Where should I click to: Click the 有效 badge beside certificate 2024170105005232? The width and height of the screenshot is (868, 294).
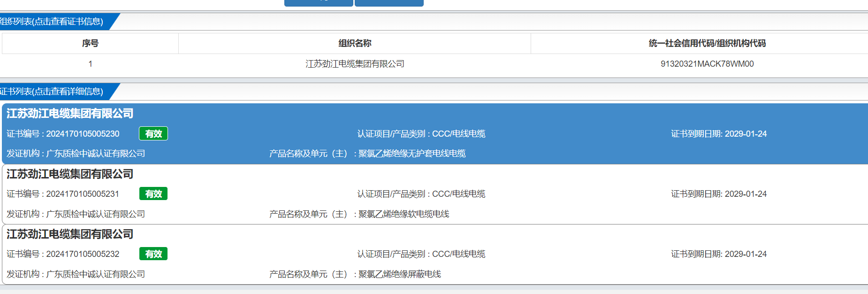pos(153,254)
